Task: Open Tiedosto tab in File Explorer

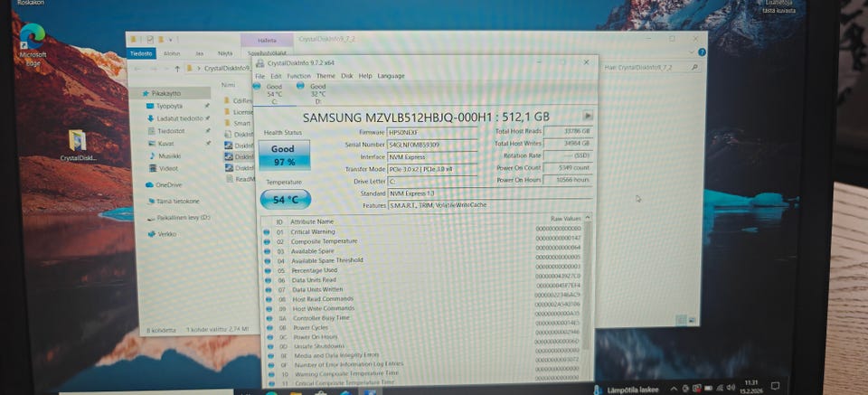Action: 142,53
